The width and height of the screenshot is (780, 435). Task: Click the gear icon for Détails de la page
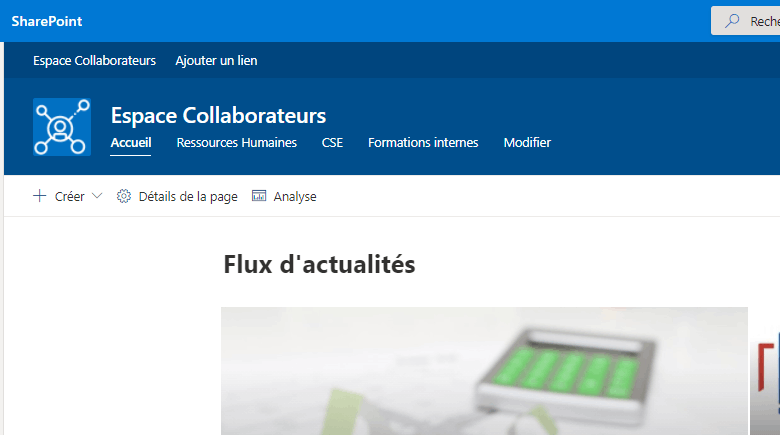click(x=124, y=196)
